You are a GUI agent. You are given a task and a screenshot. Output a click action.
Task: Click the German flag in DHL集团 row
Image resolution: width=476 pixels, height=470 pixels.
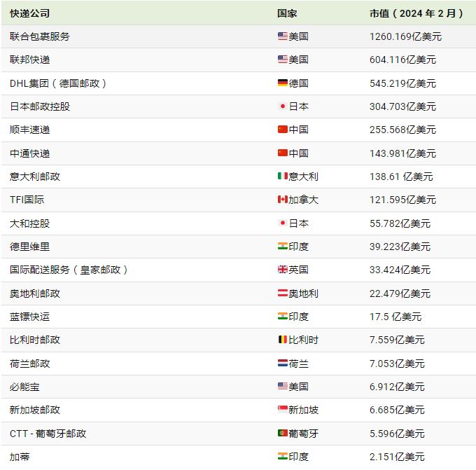click(x=283, y=83)
